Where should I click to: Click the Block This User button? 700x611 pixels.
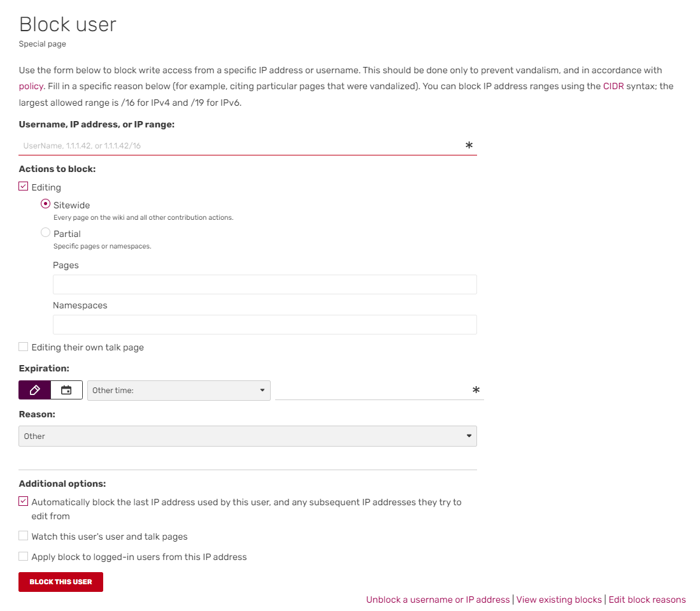(61, 582)
